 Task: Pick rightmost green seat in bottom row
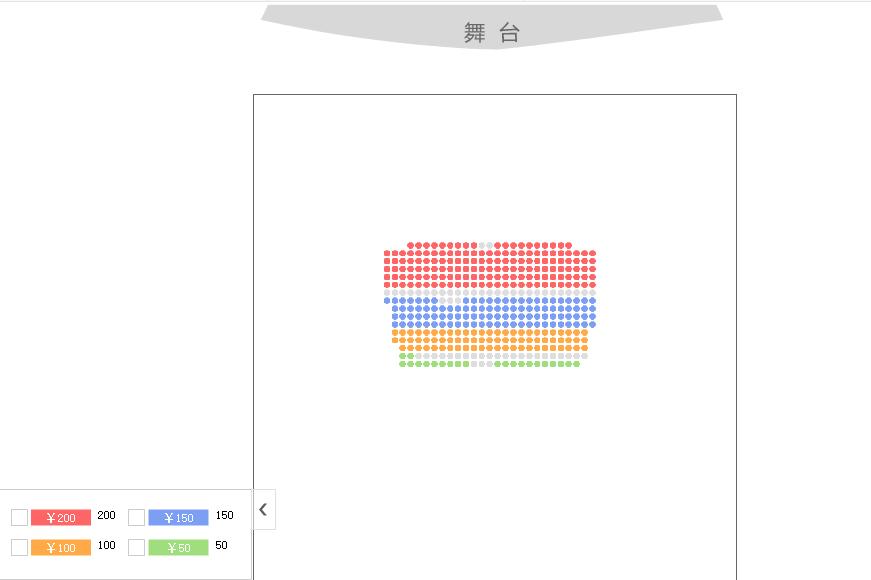click(x=577, y=364)
